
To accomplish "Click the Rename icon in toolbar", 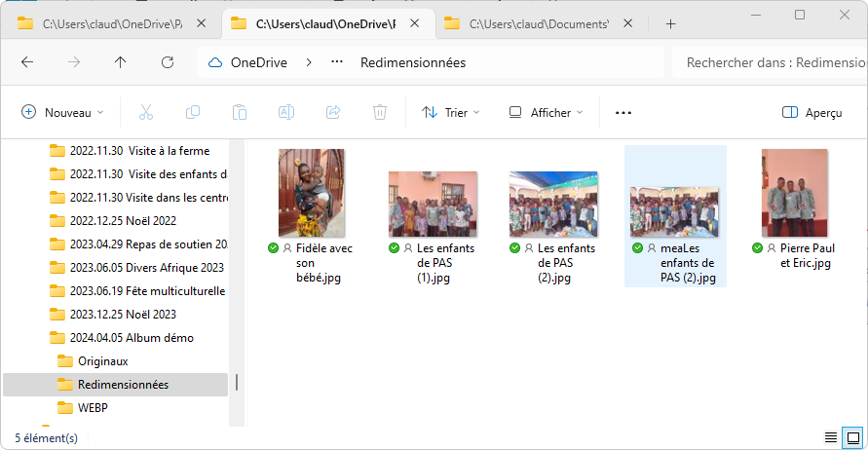I will (x=286, y=113).
